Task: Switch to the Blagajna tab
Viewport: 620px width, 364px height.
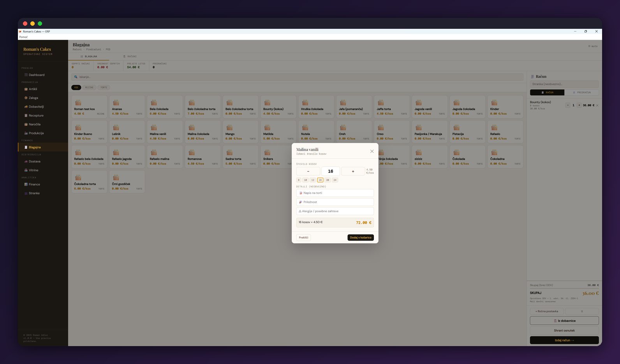Action: coord(89,56)
